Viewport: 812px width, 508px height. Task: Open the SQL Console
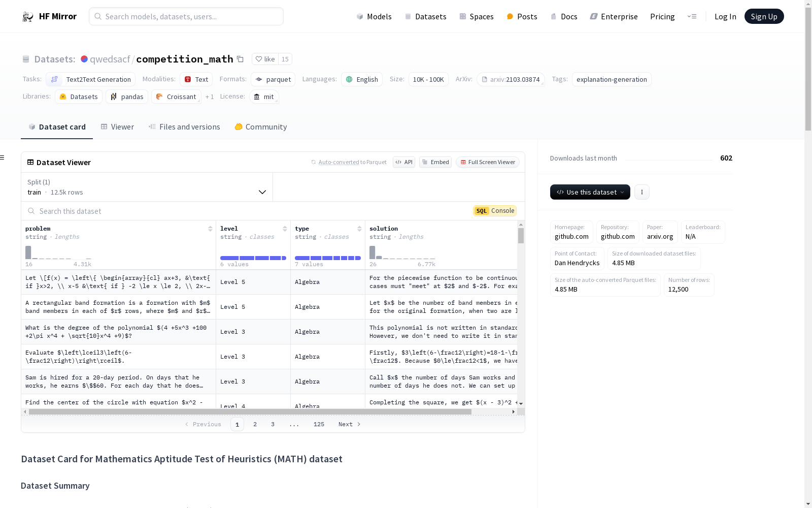click(x=495, y=211)
